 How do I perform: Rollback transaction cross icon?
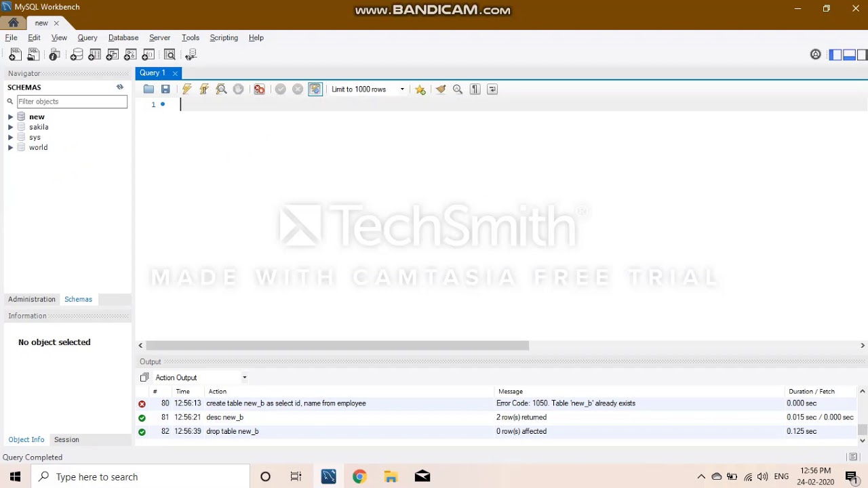[298, 89]
